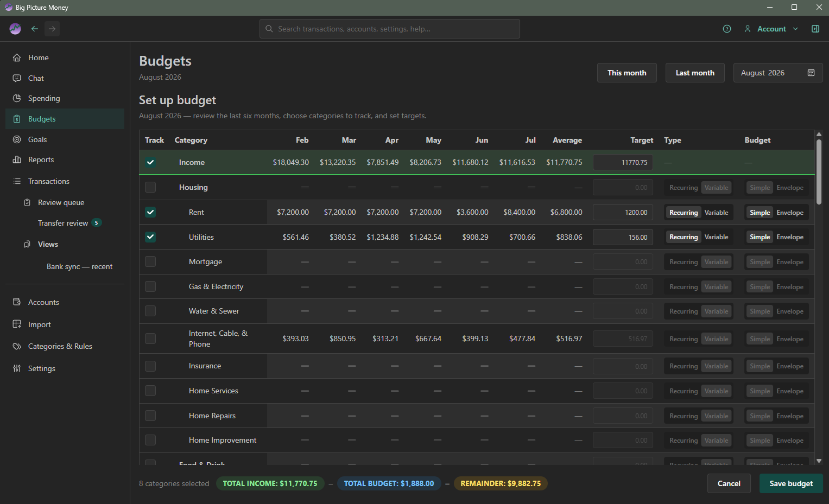
Task: Click the Review queue clipboard icon
Action: (x=27, y=202)
